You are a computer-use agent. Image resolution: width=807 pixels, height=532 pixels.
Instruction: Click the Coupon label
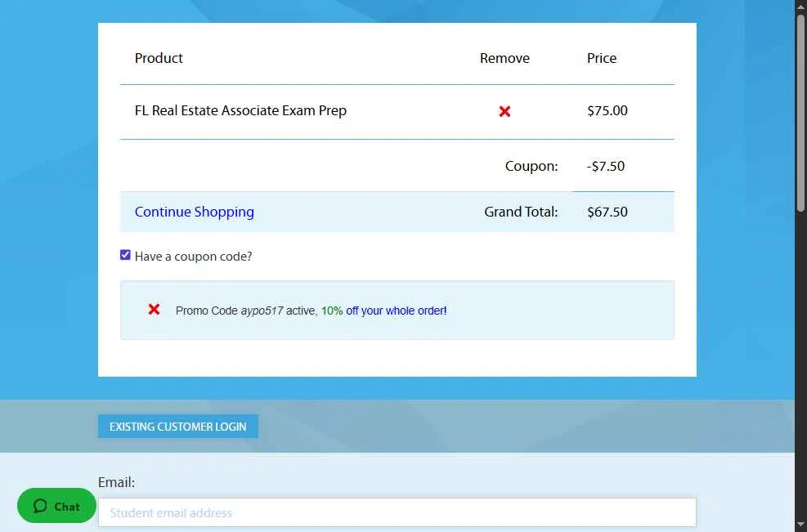pyautogui.click(x=531, y=166)
